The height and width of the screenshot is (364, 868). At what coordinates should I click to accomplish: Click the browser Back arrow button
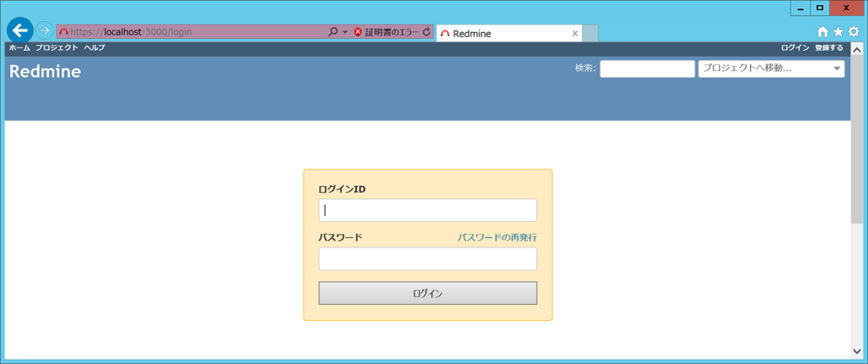(x=19, y=30)
